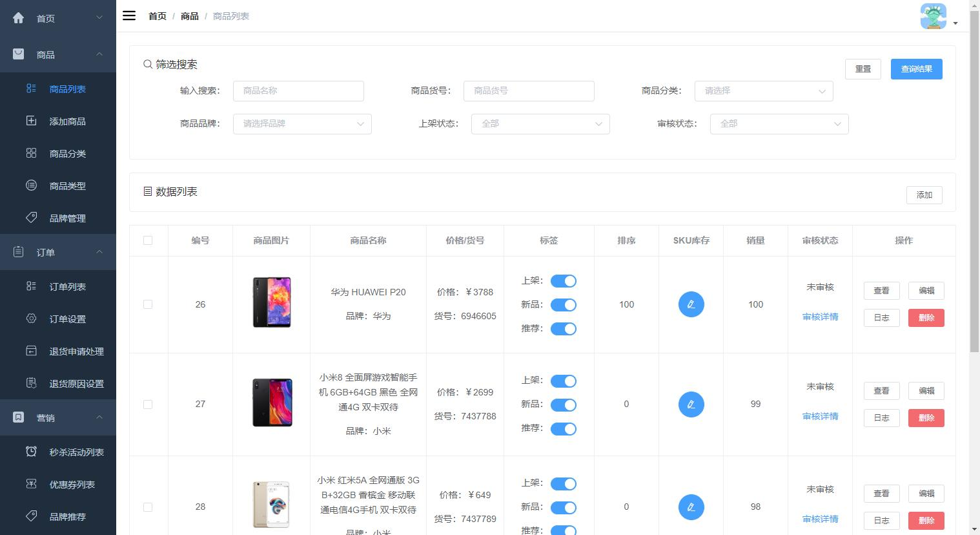Open SKU stock editor for 华为 HUAWEI P20

pos(691,304)
